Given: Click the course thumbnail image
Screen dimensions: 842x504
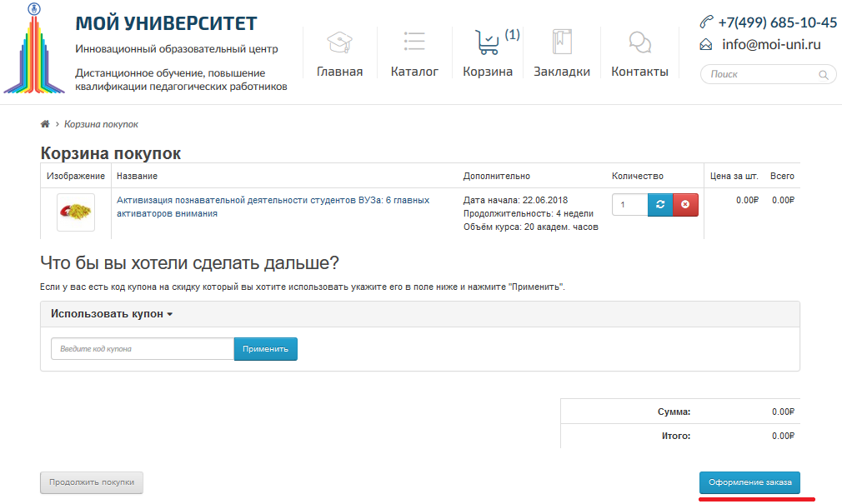Looking at the screenshot, I should 76,212.
